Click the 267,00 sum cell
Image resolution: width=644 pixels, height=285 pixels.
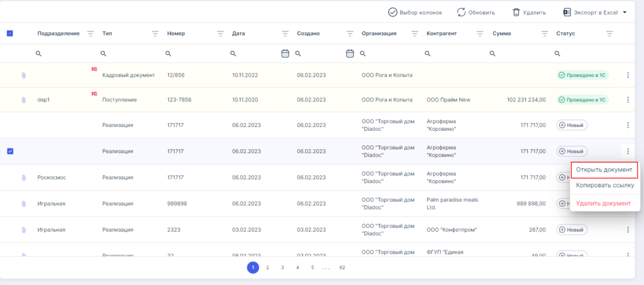pyautogui.click(x=537, y=230)
